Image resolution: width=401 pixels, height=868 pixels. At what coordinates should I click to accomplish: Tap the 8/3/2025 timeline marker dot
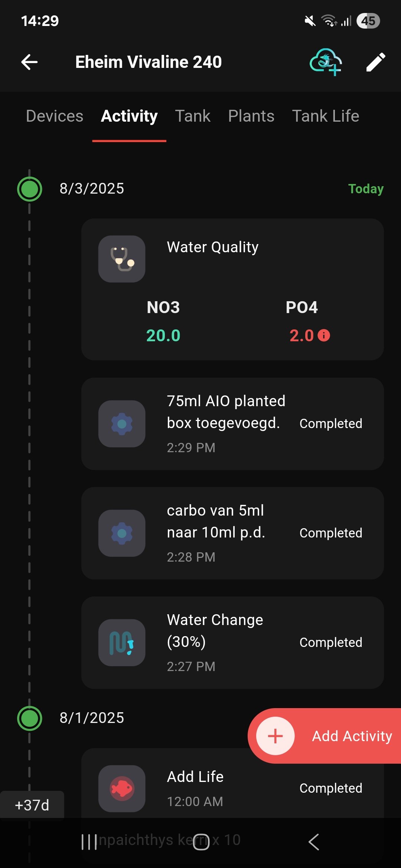(x=30, y=189)
